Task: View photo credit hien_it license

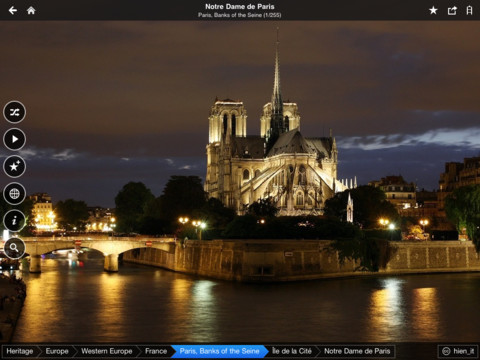Action: (x=458, y=351)
